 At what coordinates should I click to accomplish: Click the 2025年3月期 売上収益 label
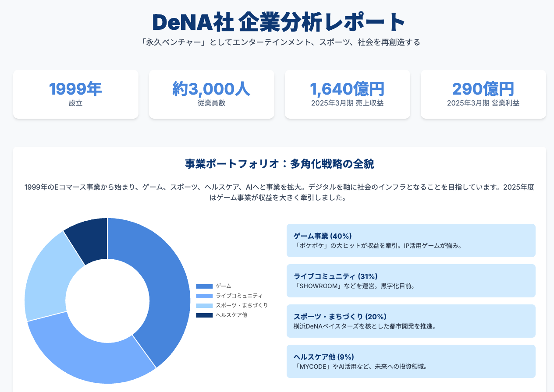[348, 104]
